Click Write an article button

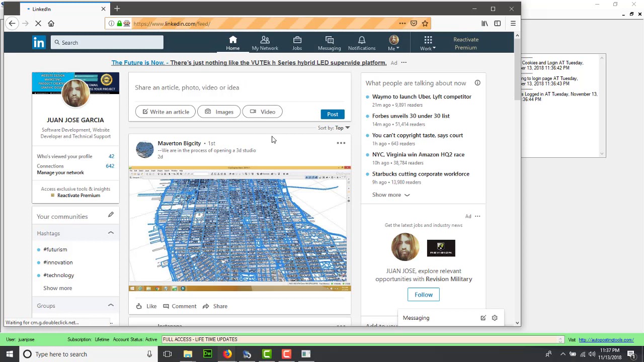[165, 112]
